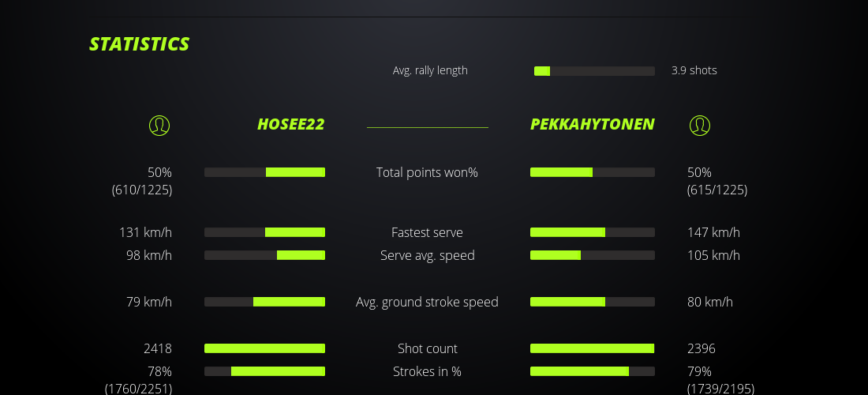Click HOSEE22's ground stroke speed bar
The image size is (868, 395).
point(264,302)
